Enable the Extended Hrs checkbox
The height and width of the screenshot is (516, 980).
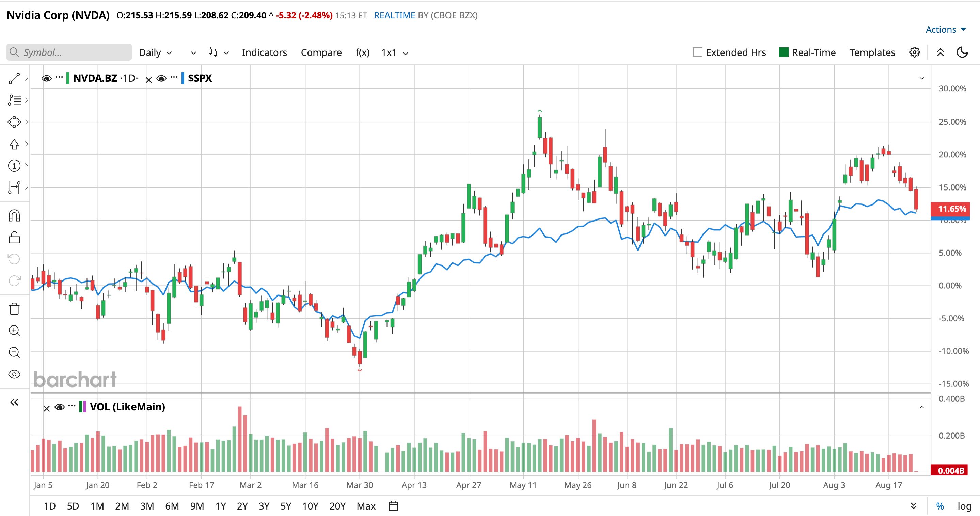697,52
